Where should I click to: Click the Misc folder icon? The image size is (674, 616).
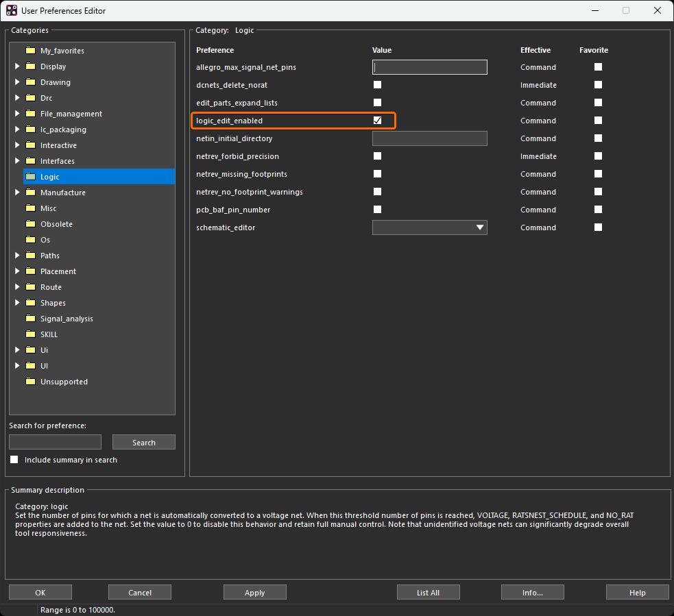(x=30, y=208)
